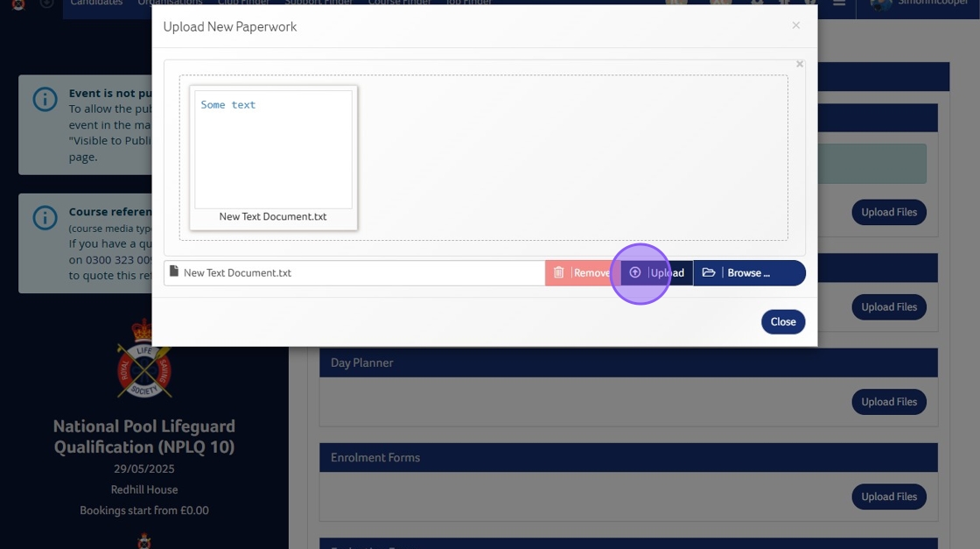This screenshot has width=980, height=549.
Task: Click Upload to send the selected file
Action: [656, 272]
